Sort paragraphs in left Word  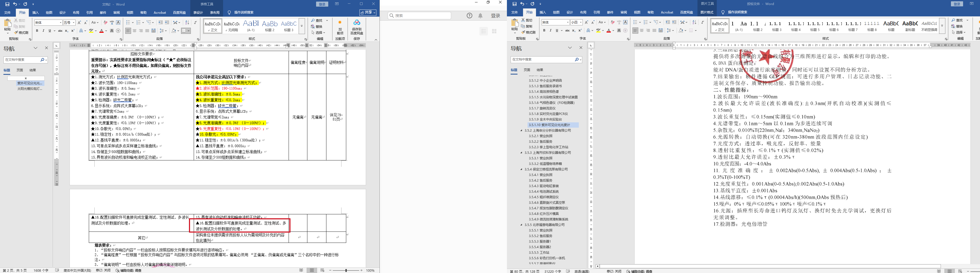(187, 23)
